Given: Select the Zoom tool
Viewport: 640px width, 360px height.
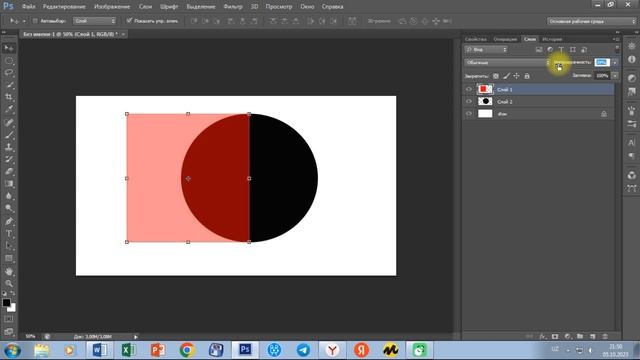Looking at the screenshot, I should coord(9,283).
